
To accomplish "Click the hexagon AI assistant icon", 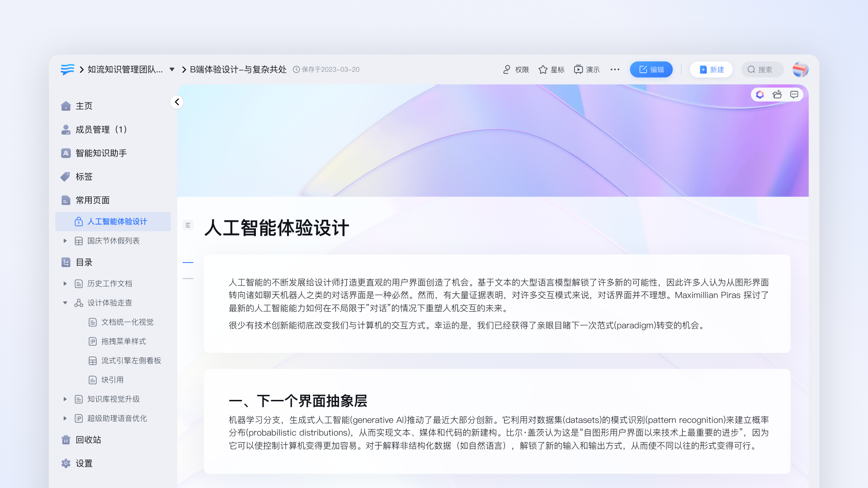I will tap(760, 94).
